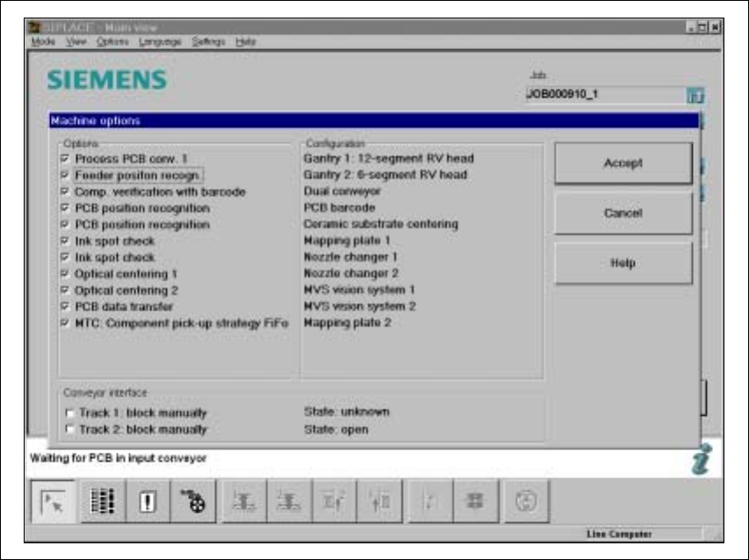Select 'Nozzle changer 2' entry
The width and height of the screenshot is (749, 560).
tap(351, 274)
